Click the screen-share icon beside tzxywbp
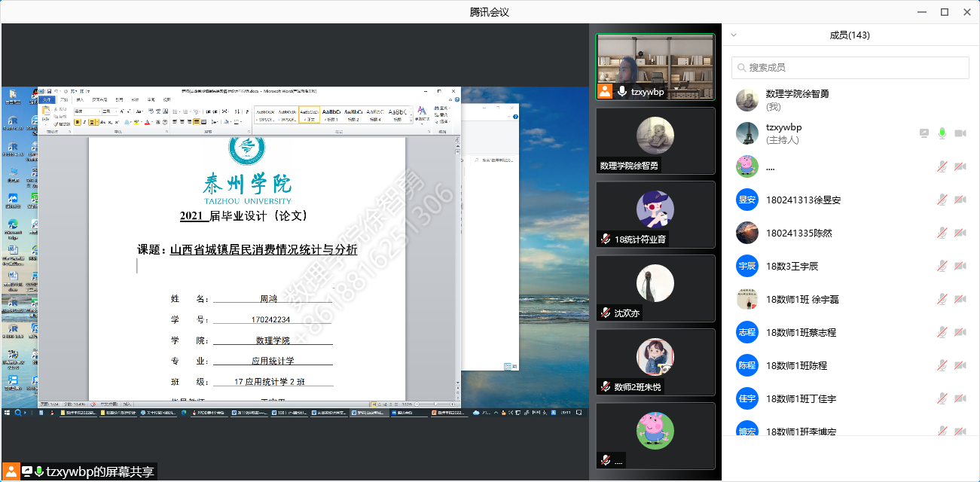This screenshot has height=482, width=980. coord(924,133)
